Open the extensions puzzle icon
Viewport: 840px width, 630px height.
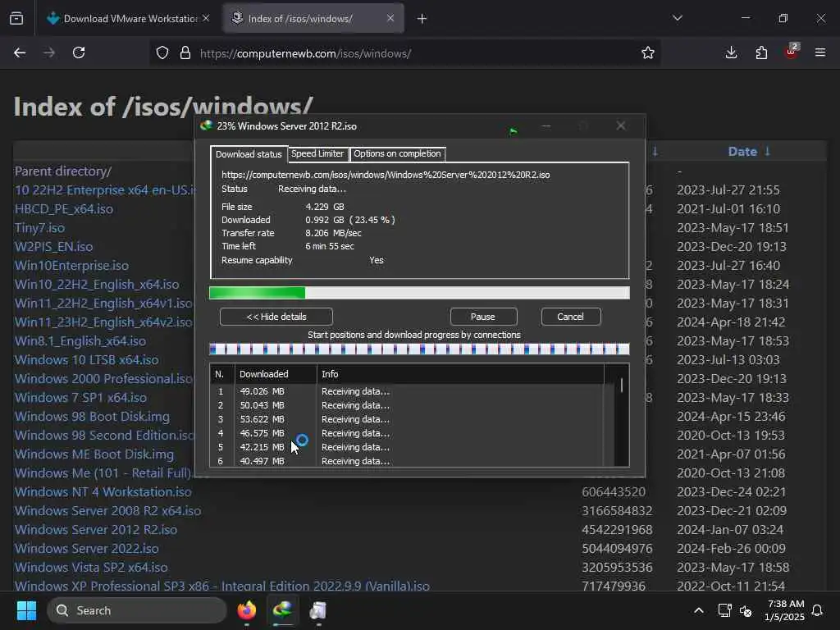point(761,52)
